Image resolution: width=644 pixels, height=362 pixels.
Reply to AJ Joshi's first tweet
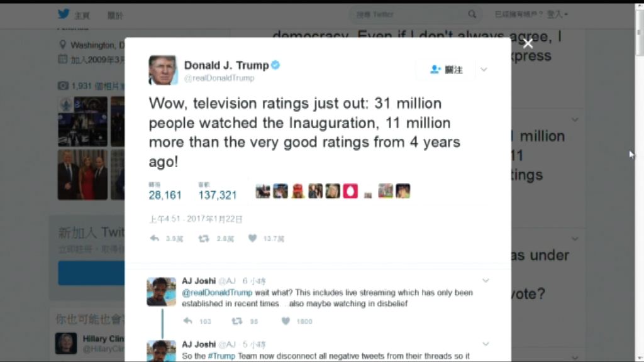(x=187, y=321)
